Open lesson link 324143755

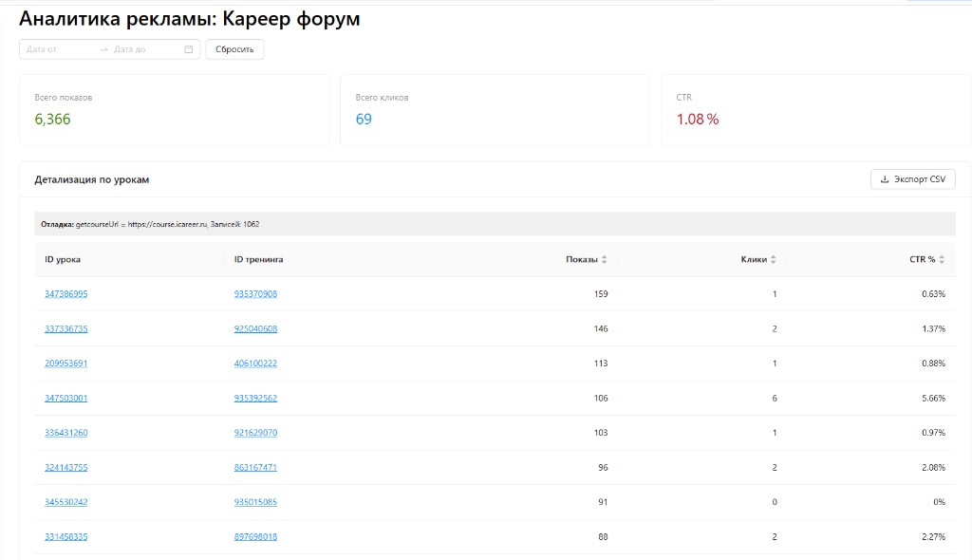point(66,468)
